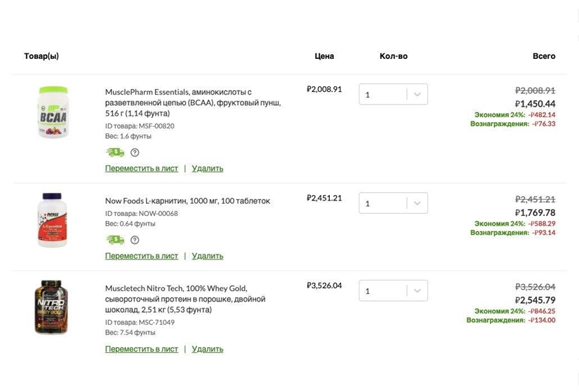579x392 pixels.
Task: Open the Muscletech Nitro Tech product image
Action: coord(51,307)
